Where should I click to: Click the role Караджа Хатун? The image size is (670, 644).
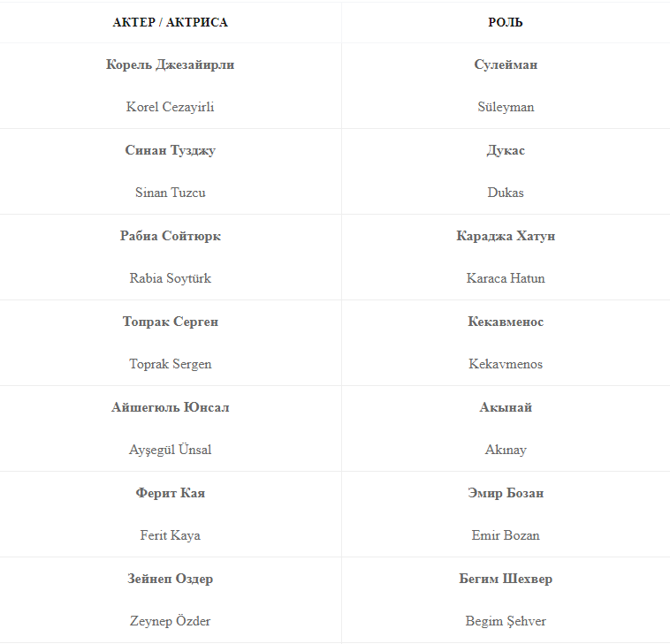506,236
